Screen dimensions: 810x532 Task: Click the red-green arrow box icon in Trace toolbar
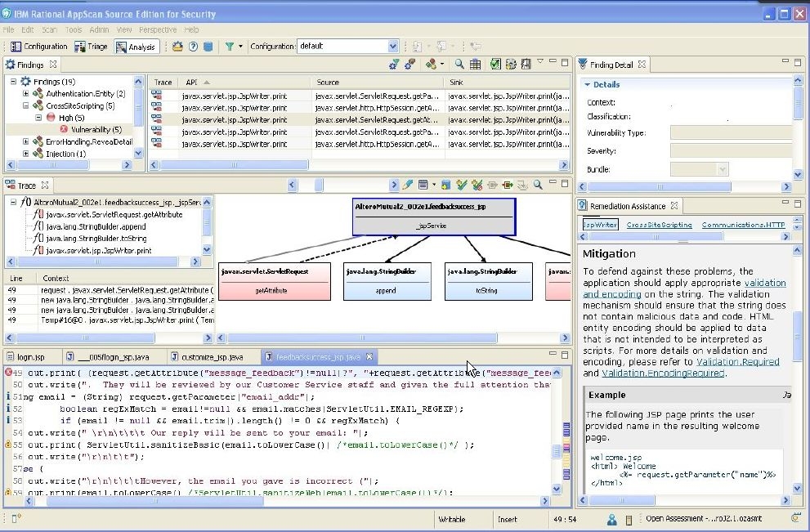tap(508, 185)
